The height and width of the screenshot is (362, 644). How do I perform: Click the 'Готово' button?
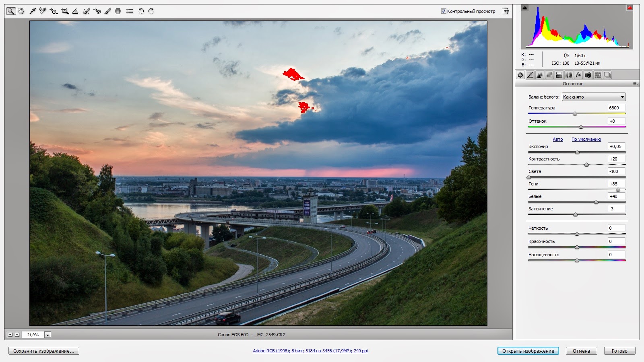pos(619,351)
